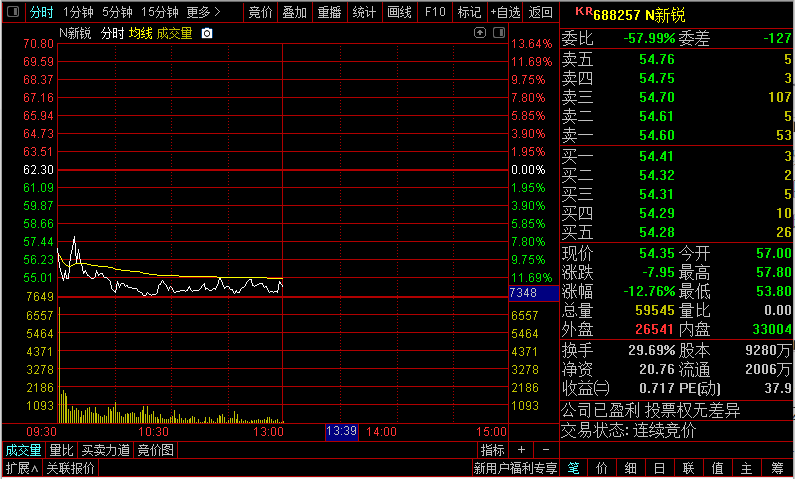Screen dimensions: 795x479
Task: Click the panel layout icon at top-left corner
Action: click(13, 13)
